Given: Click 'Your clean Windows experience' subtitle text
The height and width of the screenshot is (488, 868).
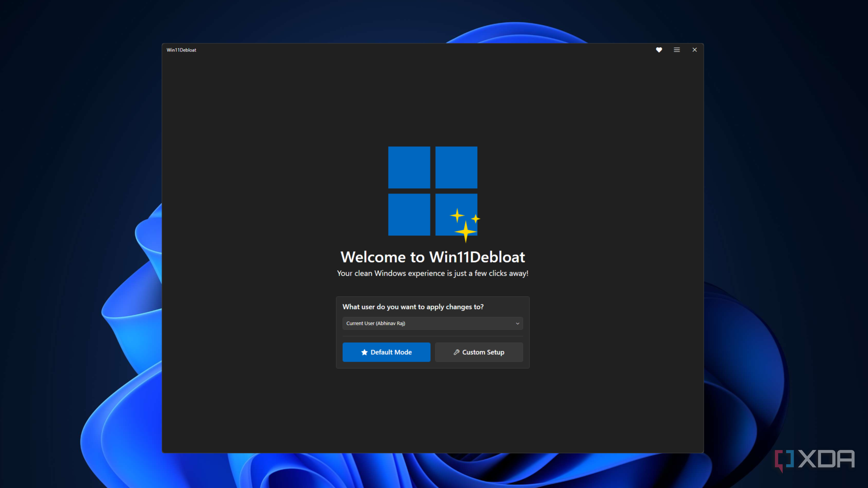Looking at the screenshot, I should [433, 273].
